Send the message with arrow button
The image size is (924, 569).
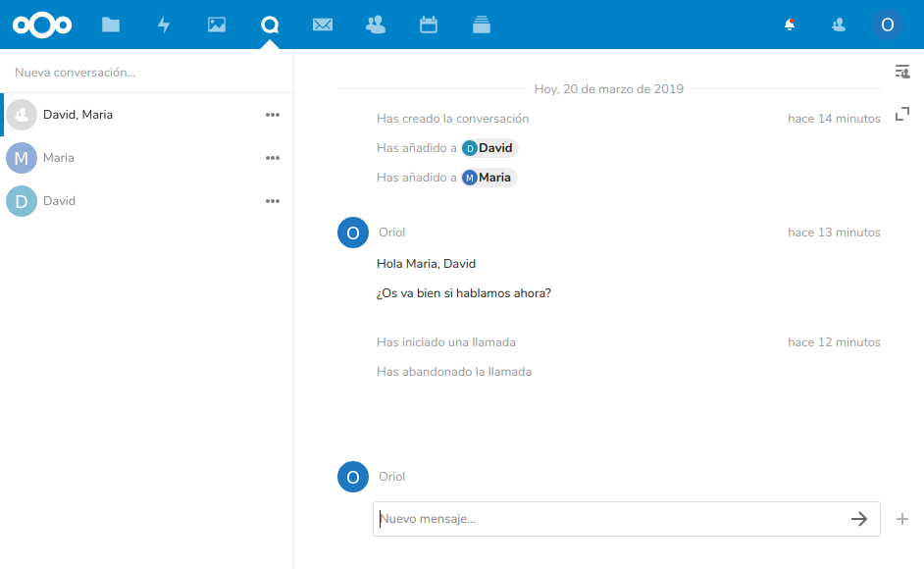tap(859, 519)
